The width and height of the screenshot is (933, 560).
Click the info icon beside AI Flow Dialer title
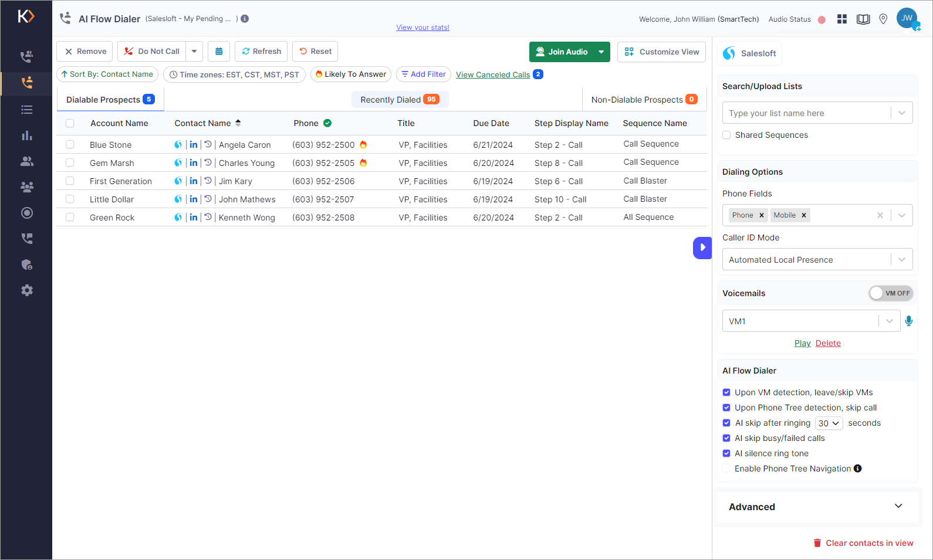245,19
